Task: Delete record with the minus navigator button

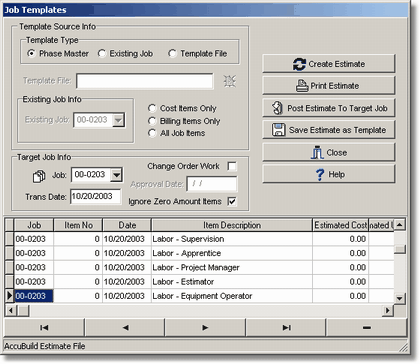Action: pyautogui.click(x=367, y=328)
